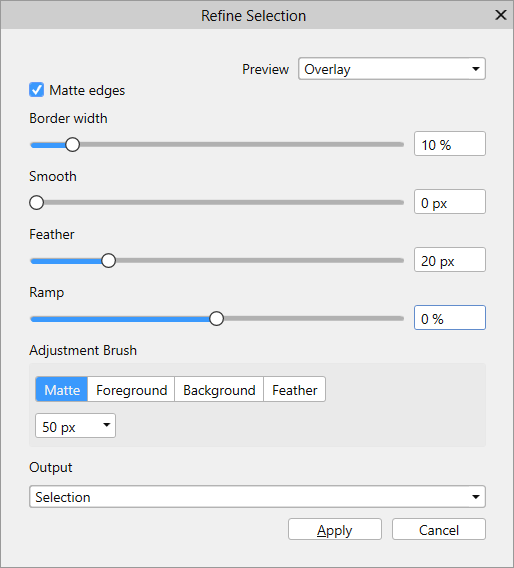Click the Apply button
Image resolution: width=514 pixels, height=568 pixels.
[335, 529]
